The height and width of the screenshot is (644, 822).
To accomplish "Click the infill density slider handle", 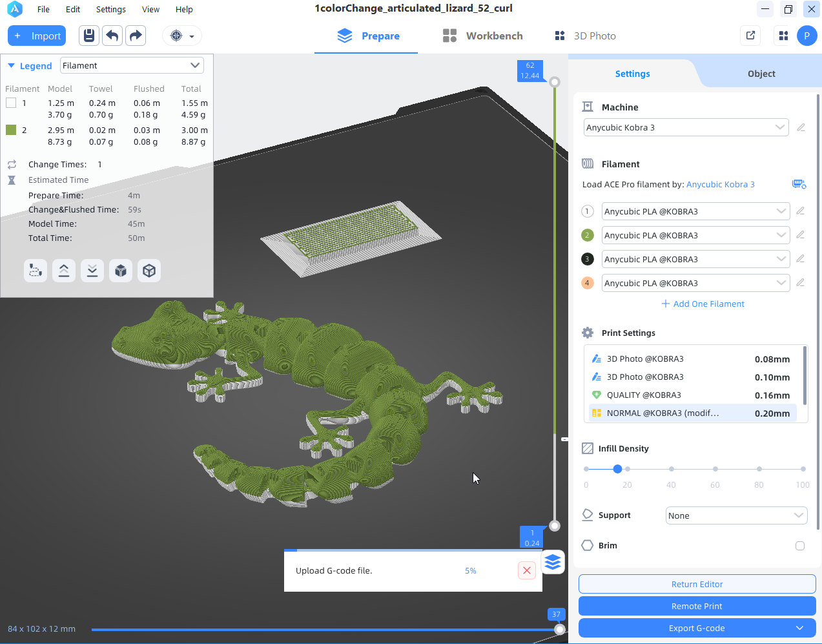I will click(617, 469).
